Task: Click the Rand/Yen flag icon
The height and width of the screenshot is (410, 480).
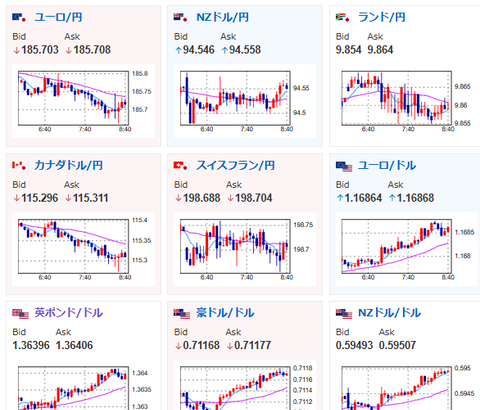Action: click(x=342, y=17)
